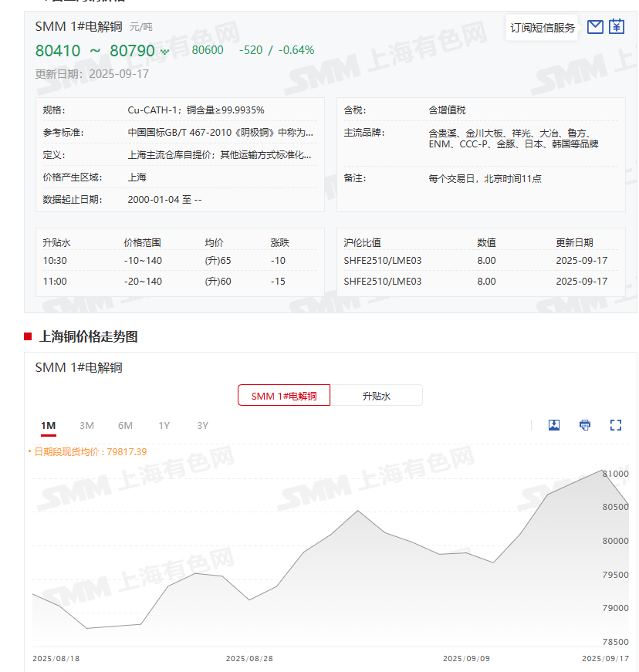Image resolution: width=639 pixels, height=672 pixels.
Task: Select the 1M time range tab
Action: tap(48, 426)
